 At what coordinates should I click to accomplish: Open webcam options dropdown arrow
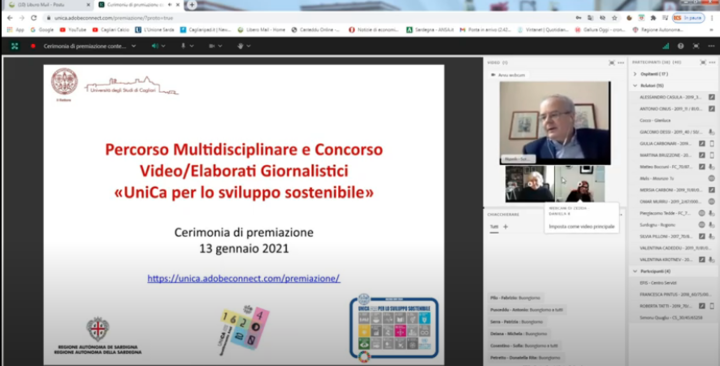coord(220,46)
